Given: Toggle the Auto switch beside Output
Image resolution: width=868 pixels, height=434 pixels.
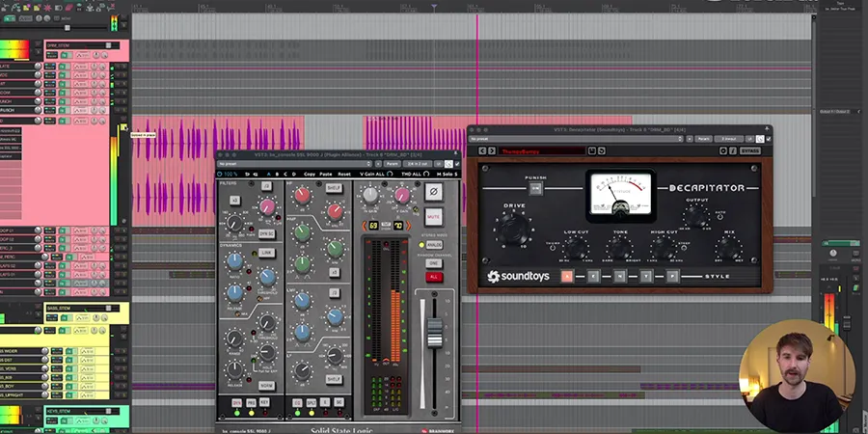Looking at the screenshot, I should coord(719,217).
